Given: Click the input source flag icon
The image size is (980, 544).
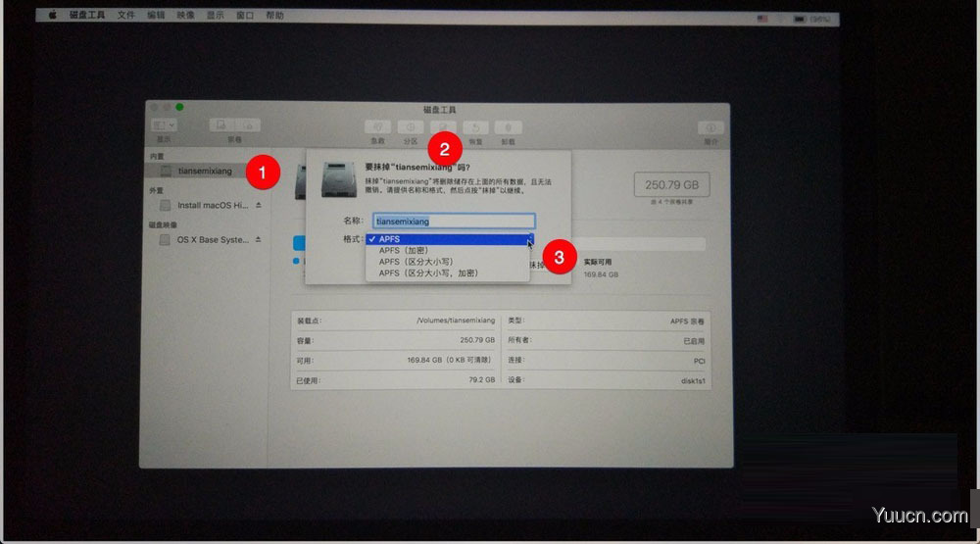Looking at the screenshot, I should (762, 19).
